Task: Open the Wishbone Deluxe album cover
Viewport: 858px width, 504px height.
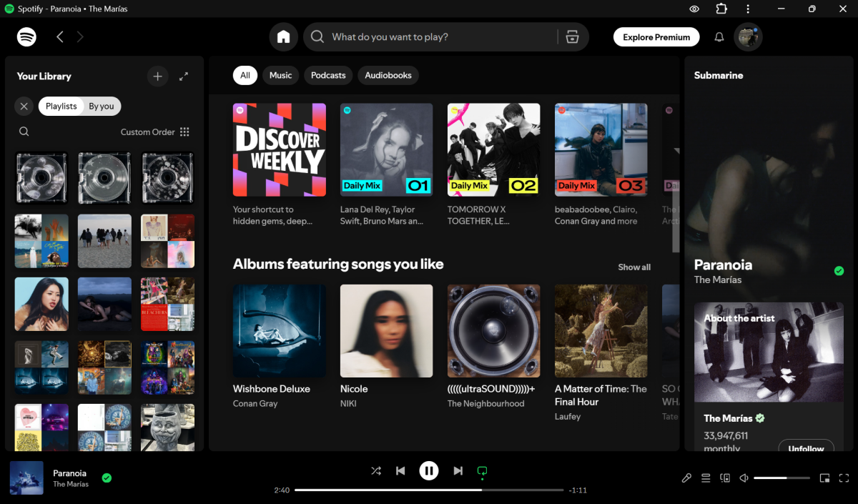Action: click(280, 331)
